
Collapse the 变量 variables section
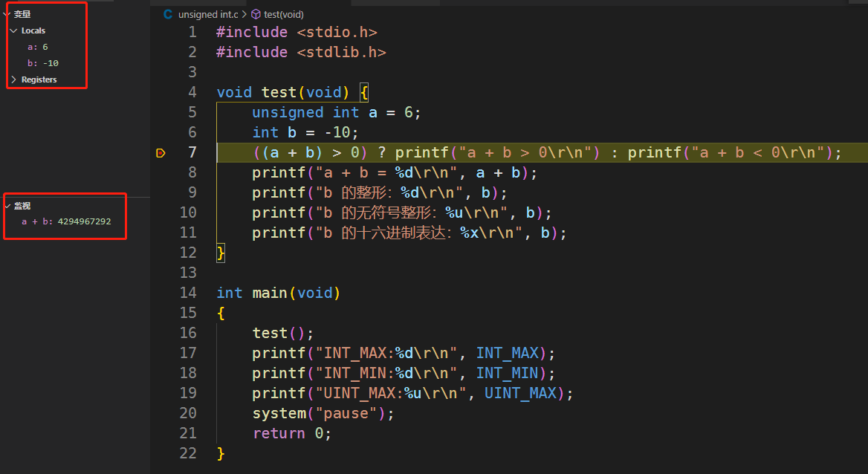point(7,14)
